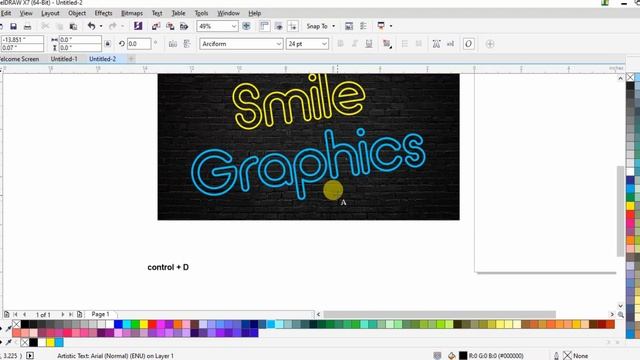Click the Edit Text icon
The image size is (640, 360).
450,44
